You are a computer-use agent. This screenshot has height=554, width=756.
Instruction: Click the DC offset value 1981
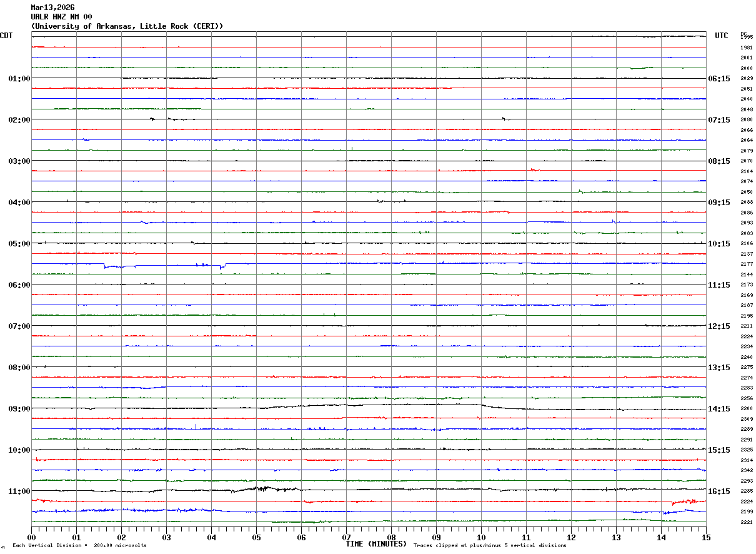(747, 48)
